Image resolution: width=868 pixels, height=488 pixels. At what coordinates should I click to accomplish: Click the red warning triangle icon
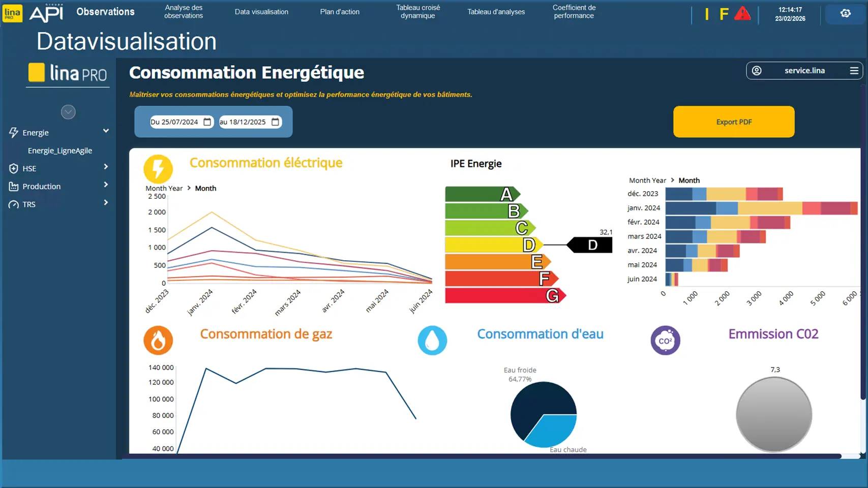742,14
